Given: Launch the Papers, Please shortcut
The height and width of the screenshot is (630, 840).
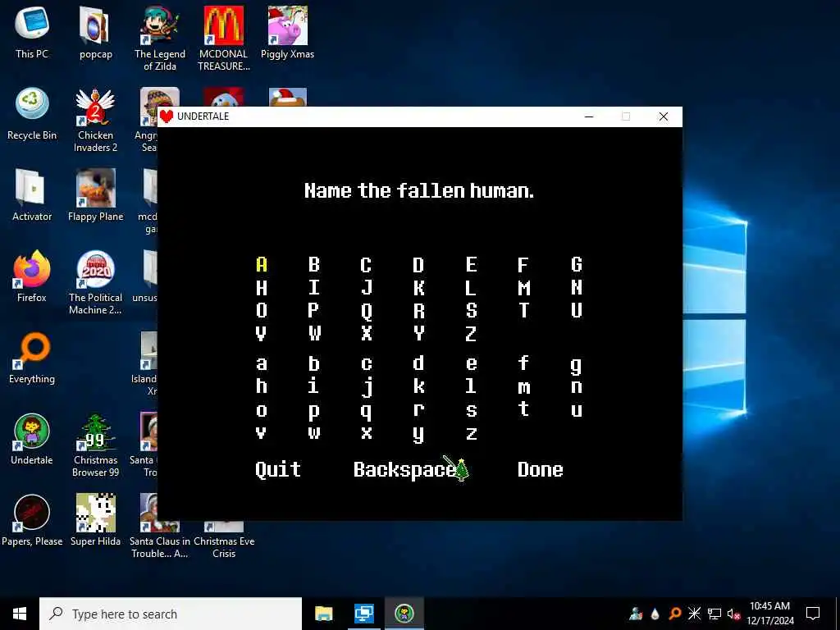Looking at the screenshot, I should point(32,520).
